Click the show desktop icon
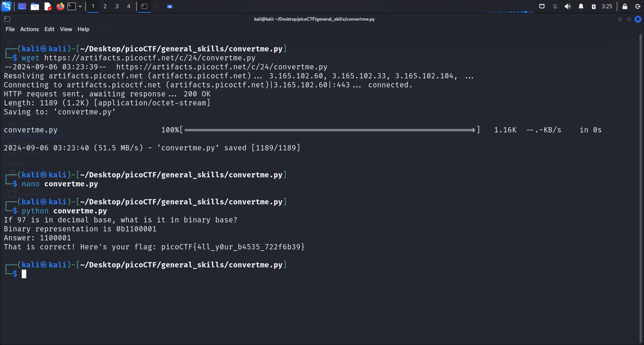Viewport: 644px width, 345px height. pos(22,6)
